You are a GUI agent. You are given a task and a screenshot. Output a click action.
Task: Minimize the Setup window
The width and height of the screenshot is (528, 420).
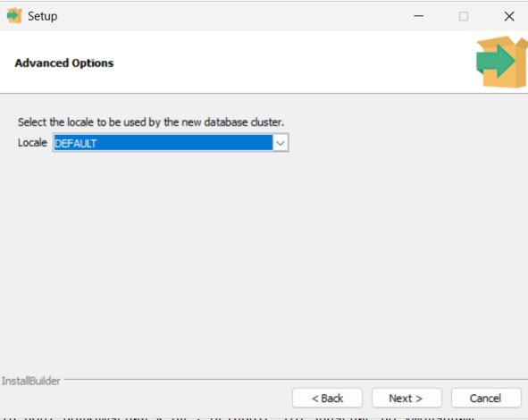click(x=419, y=16)
